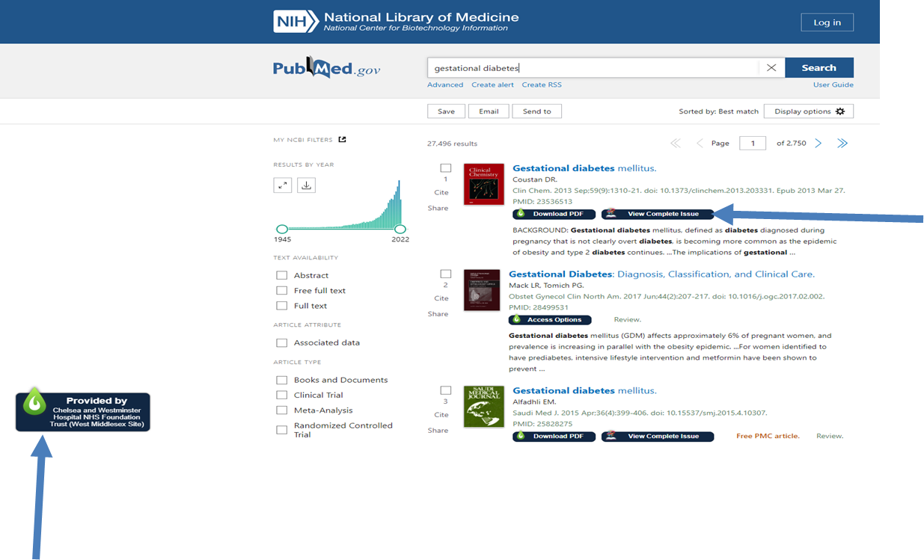Click the clear search X icon
Image resolution: width=924 pixels, height=560 pixels.
pos(771,68)
